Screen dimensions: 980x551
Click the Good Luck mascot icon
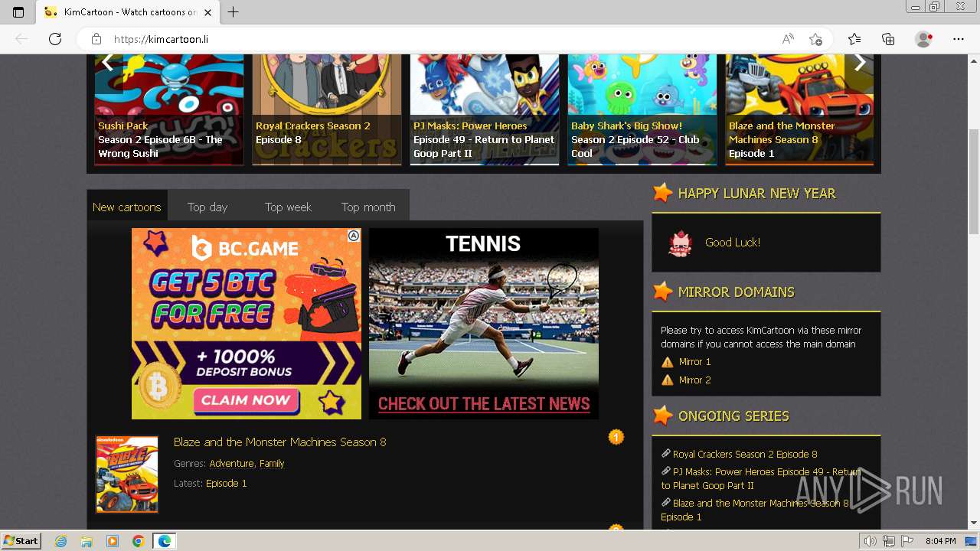[x=680, y=243]
